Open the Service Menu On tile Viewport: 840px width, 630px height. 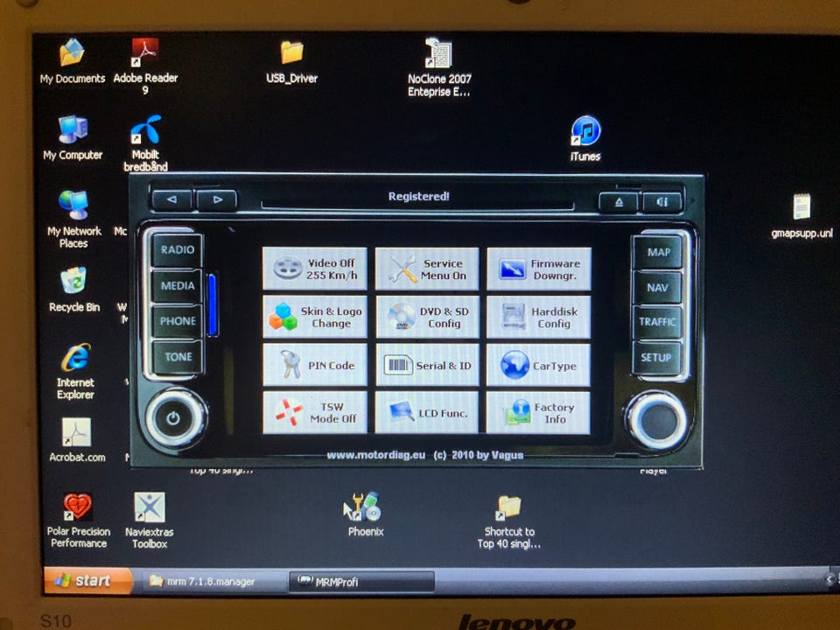[427, 269]
